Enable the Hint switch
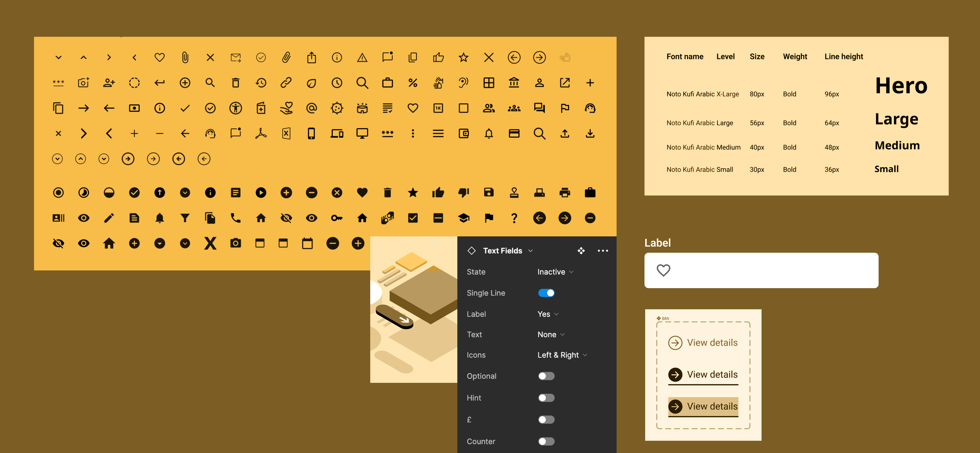Screen dimensions: 980x453 tap(546, 398)
